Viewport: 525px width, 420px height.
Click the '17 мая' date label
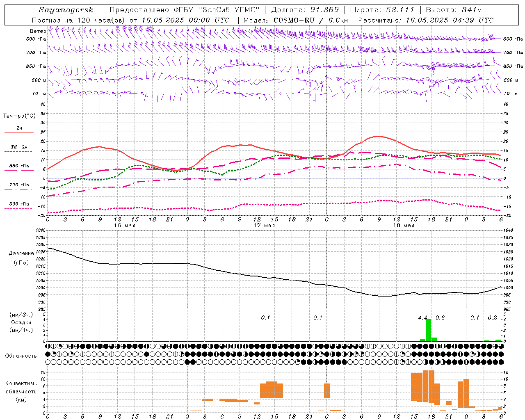coord(264,226)
